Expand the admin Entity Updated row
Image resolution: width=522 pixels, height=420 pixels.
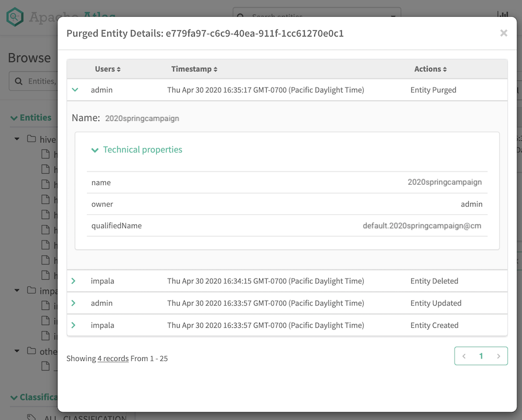coord(74,303)
